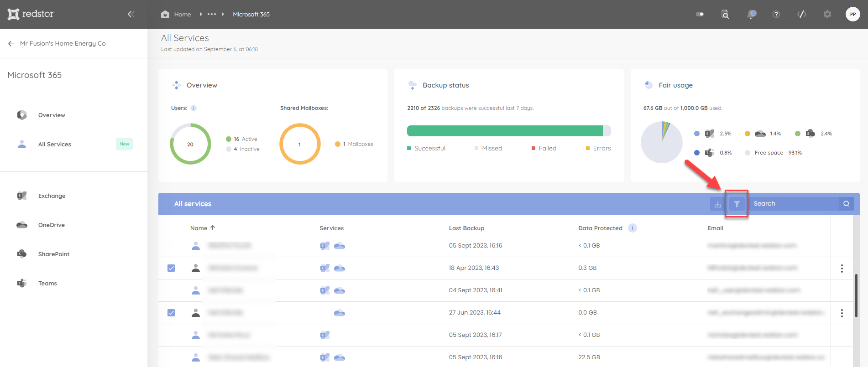Click the Exchange 2.3% usage legend
This screenshot has width=868, height=367.
(x=712, y=134)
